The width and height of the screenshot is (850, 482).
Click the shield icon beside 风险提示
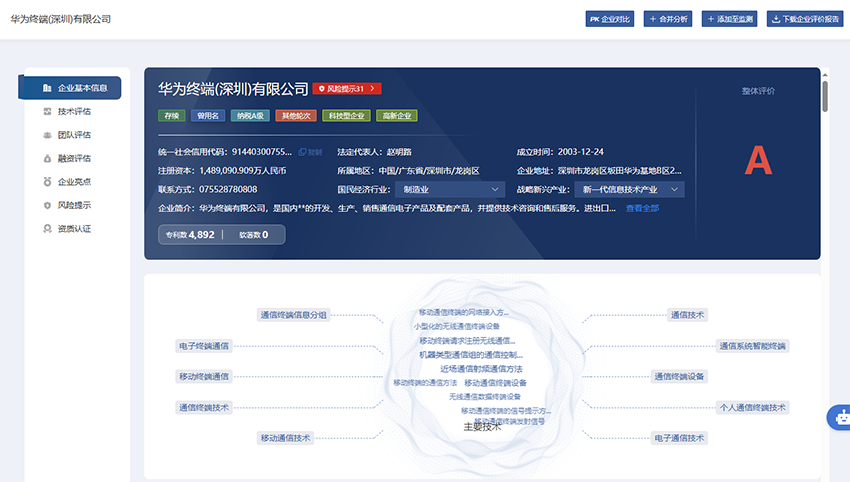[47, 205]
